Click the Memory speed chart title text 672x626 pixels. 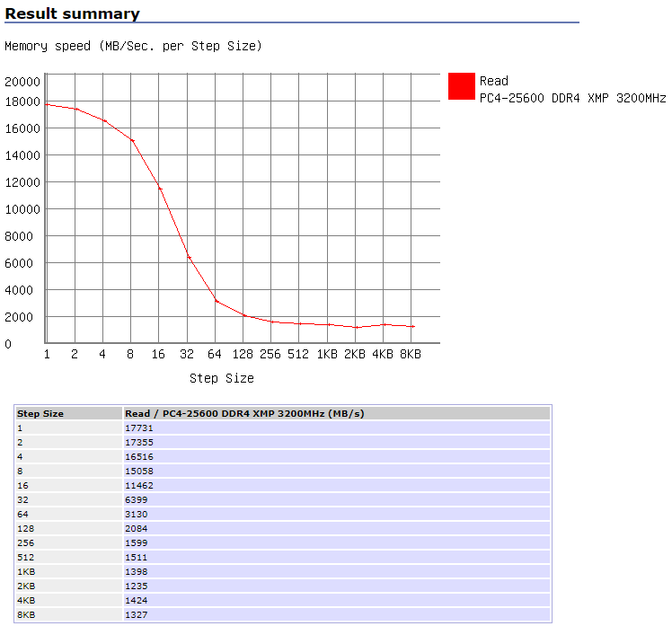point(133,45)
